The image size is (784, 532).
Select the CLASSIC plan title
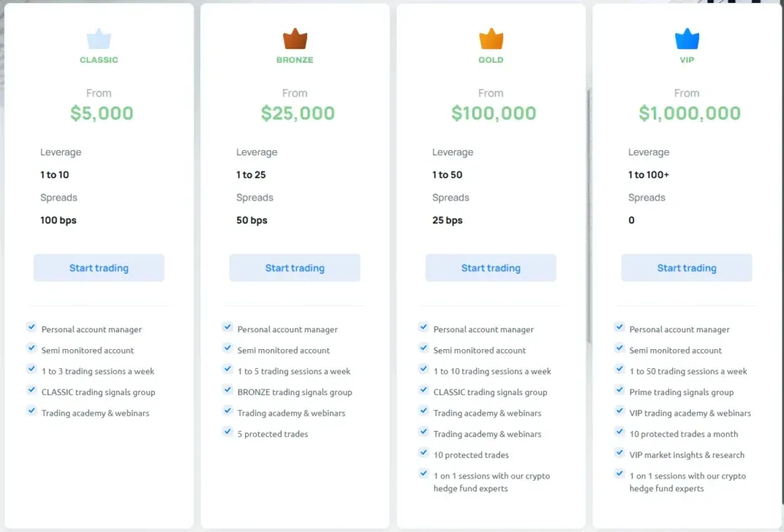tap(99, 60)
